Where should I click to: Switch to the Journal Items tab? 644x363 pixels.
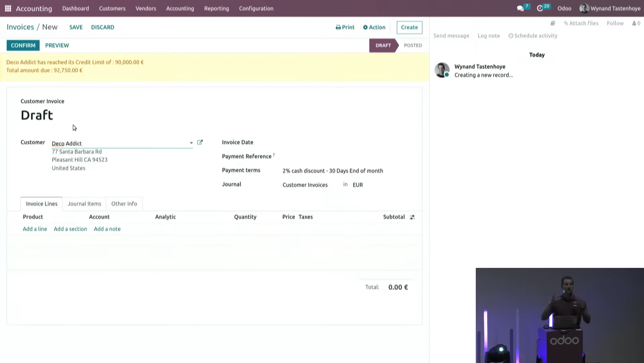click(x=84, y=204)
